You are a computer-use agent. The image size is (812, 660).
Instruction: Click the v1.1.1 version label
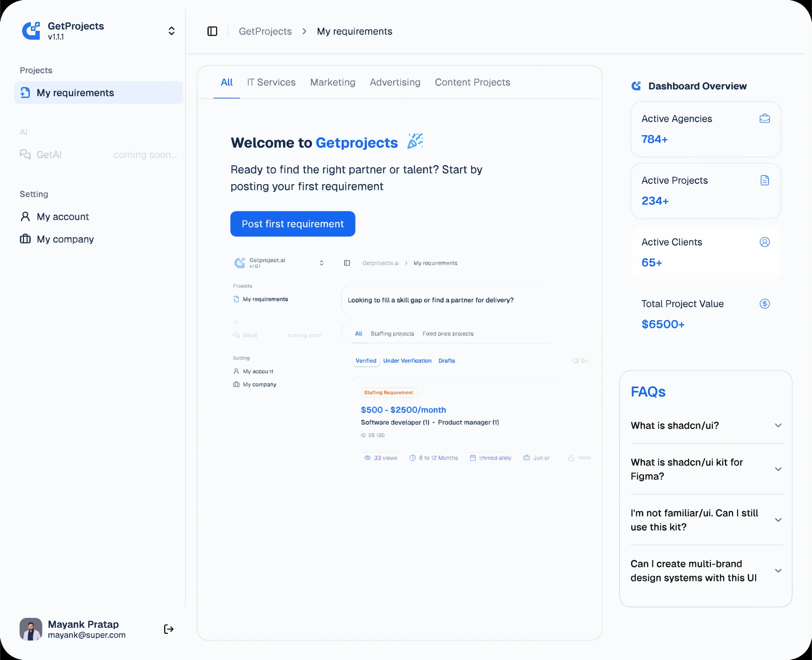(56, 37)
